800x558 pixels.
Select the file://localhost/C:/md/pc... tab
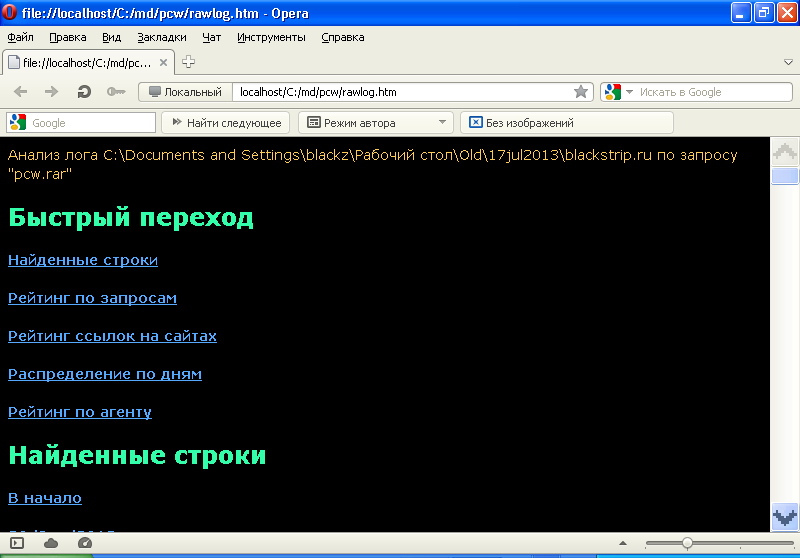tap(88, 63)
